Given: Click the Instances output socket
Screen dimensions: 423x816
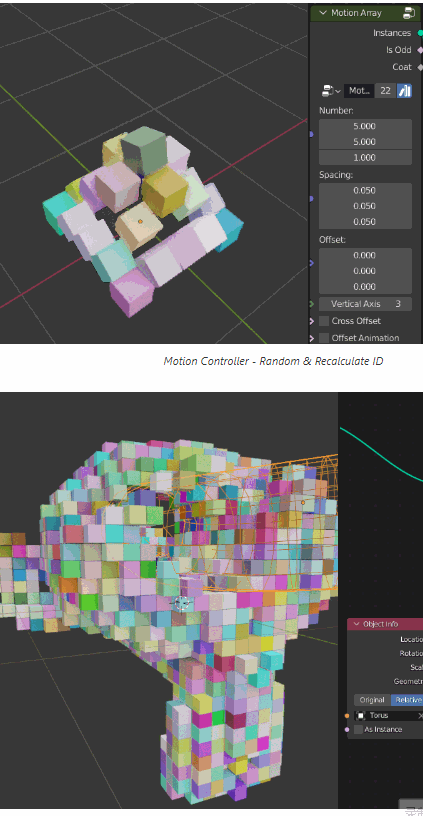Looking at the screenshot, I should tap(420, 33).
